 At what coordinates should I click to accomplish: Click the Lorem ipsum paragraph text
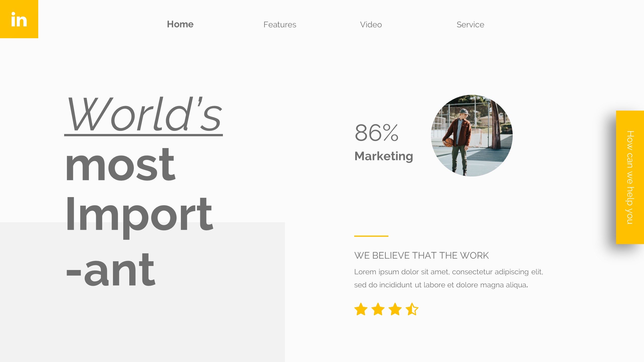pos(448,278)
